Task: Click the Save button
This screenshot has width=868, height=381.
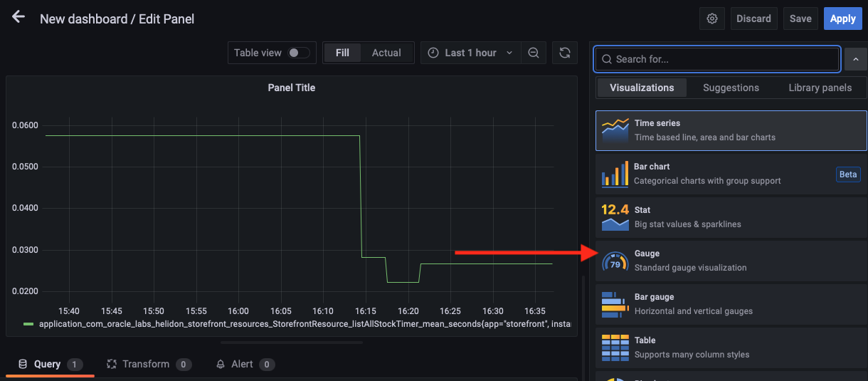Action: point(800,19)
